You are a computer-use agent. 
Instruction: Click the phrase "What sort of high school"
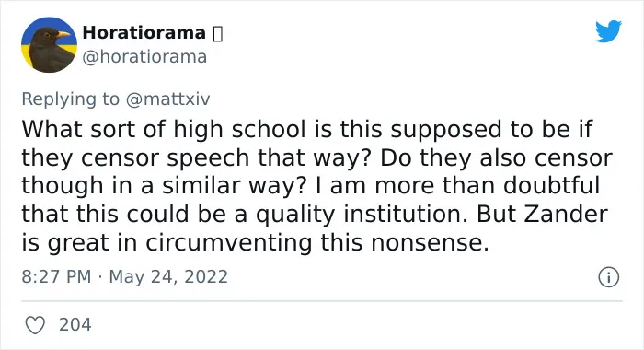coord(164,130)
